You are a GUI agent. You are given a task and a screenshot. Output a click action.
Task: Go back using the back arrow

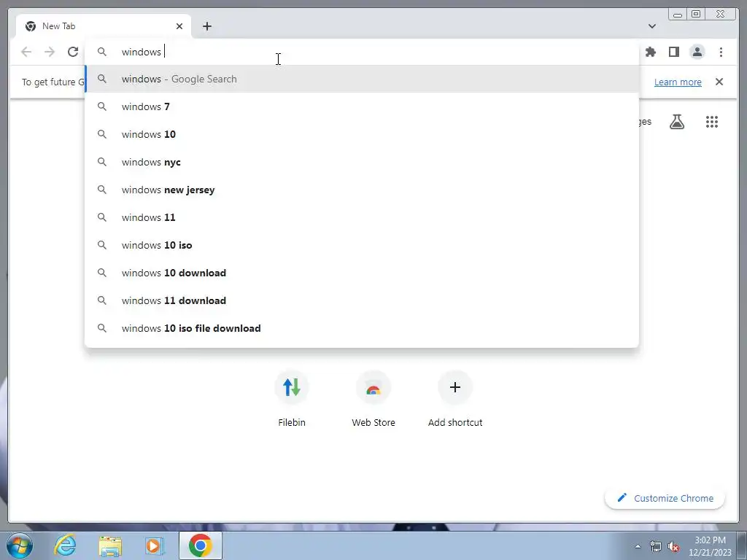26,52
